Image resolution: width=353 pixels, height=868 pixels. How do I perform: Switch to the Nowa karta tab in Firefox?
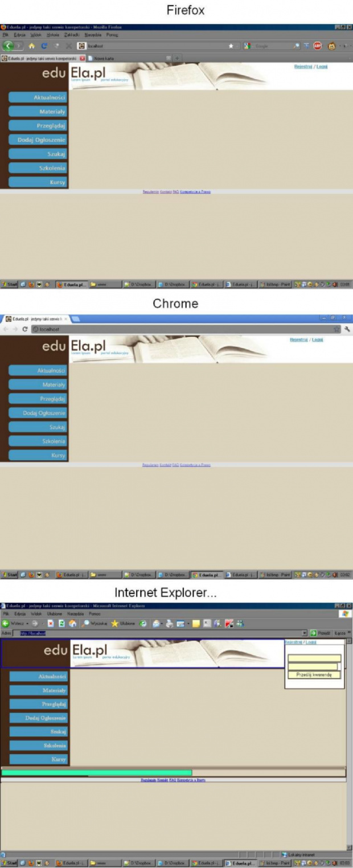click(104, 58)
